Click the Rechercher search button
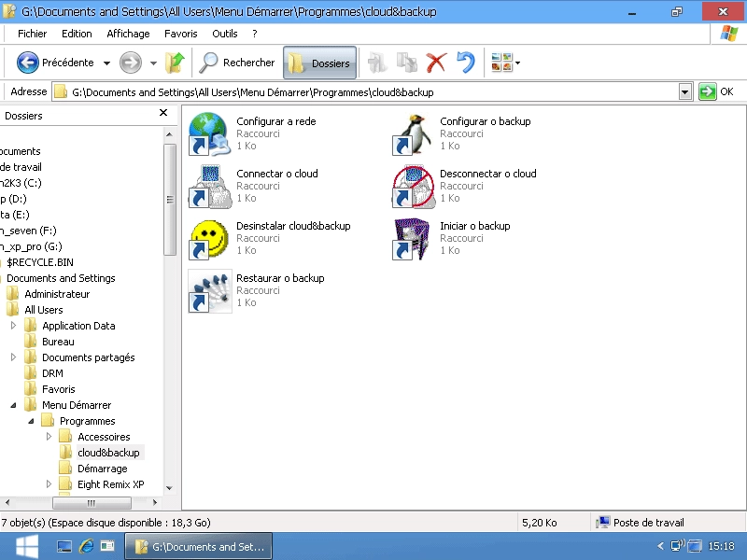Viewport: 747px width, 560px height. click(x=237, y=63)
